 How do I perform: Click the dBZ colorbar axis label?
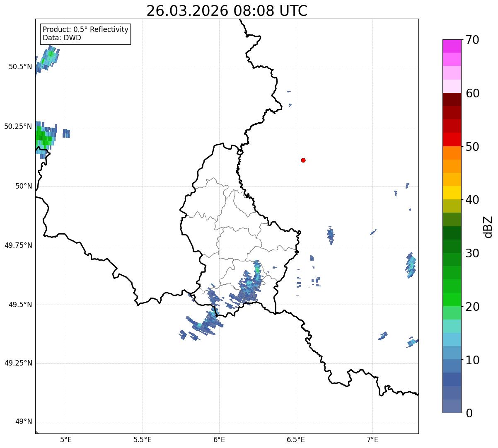point(488,227)
